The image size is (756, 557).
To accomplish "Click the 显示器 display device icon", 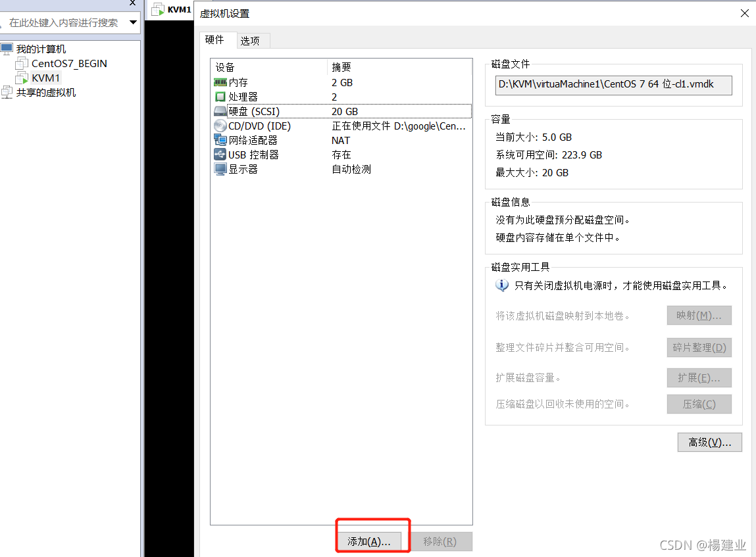I will [x=221, y=169].
